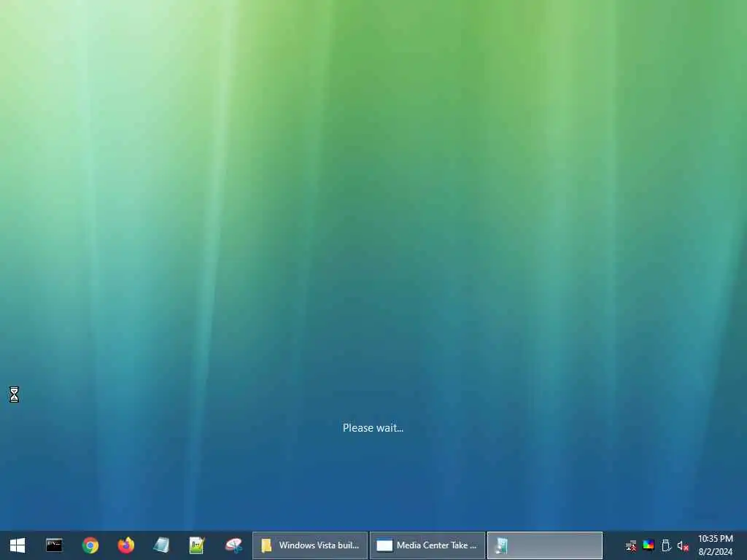Open the colorful display tray icon

point(649,545)
